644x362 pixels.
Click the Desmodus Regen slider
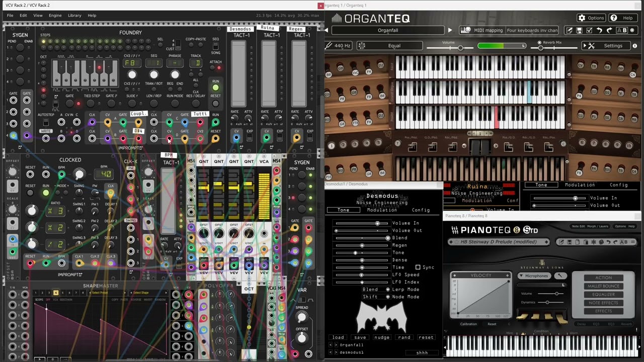362,245
